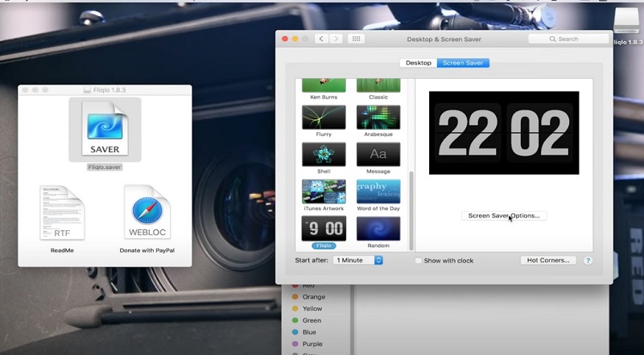644x355 pixels.
Task: Click the show all preferences grid icon
Action: point(357,39)
